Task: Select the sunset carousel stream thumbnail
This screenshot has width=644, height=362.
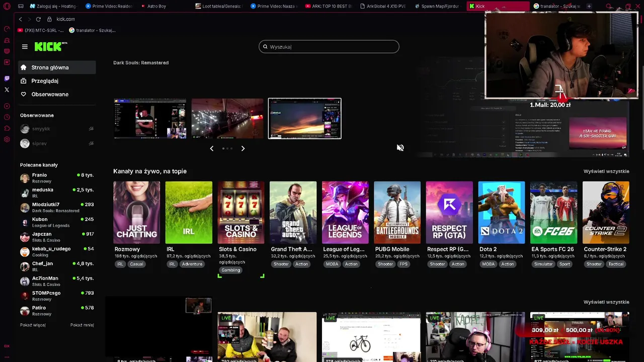Action: coord(305,119)
